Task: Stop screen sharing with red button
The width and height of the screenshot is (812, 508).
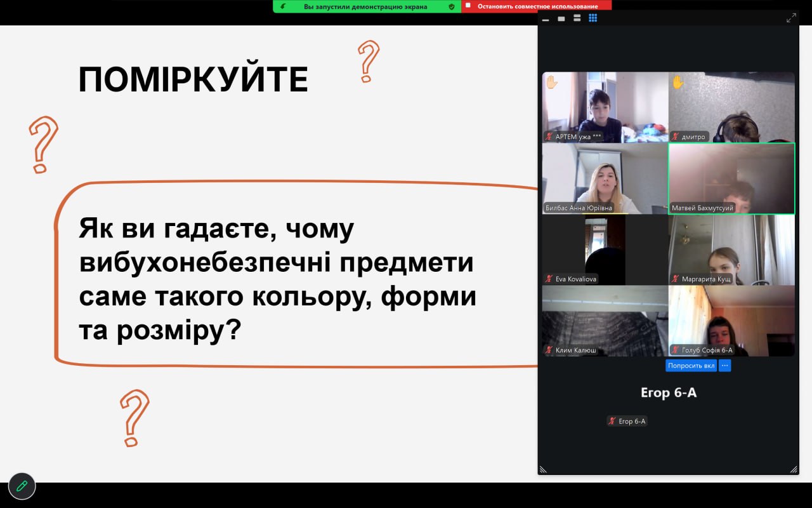Action: (536, 6)
